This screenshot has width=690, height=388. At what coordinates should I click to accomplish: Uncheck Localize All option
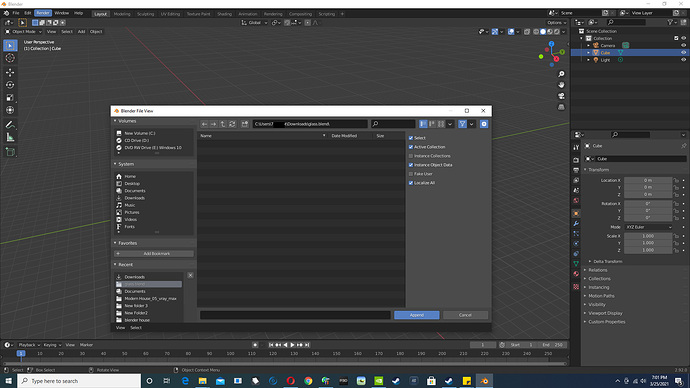(x=411, y=183)
